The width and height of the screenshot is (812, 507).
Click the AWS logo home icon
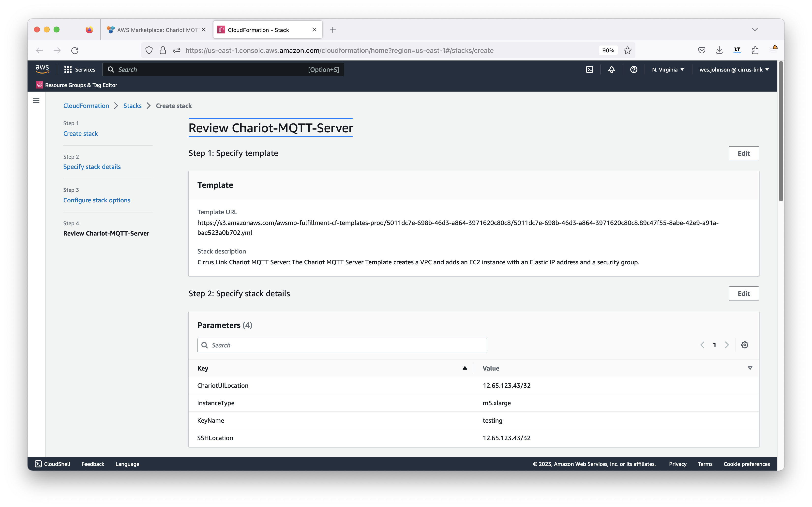42,69
